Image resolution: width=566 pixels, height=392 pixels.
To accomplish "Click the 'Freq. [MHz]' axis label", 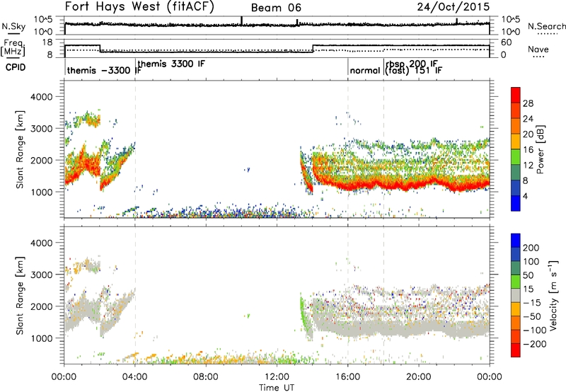I will [13, 48].
